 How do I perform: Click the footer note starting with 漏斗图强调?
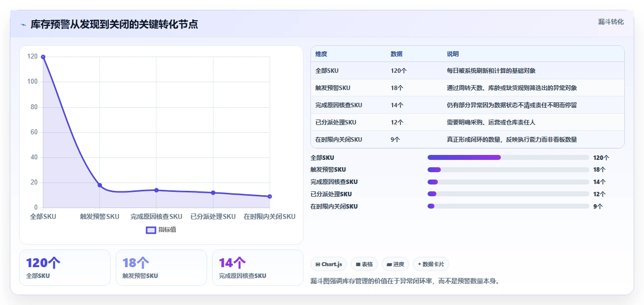(x=405, y=281)
